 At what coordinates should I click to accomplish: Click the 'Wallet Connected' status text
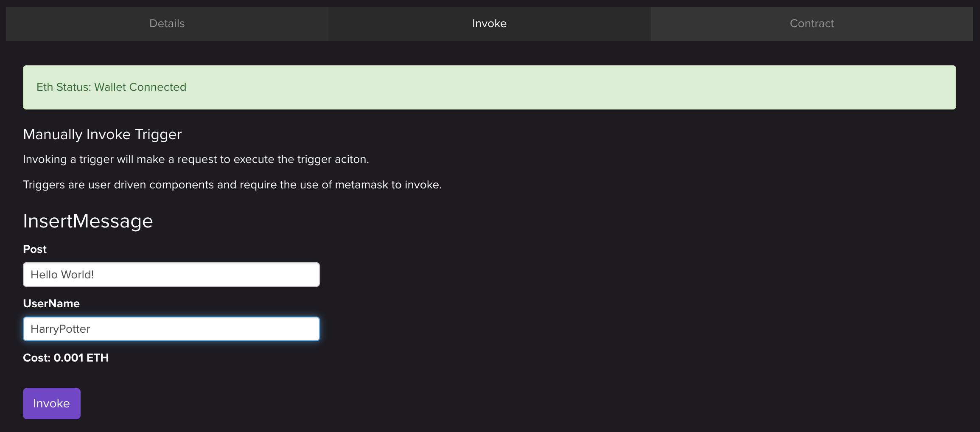point(140,87)
